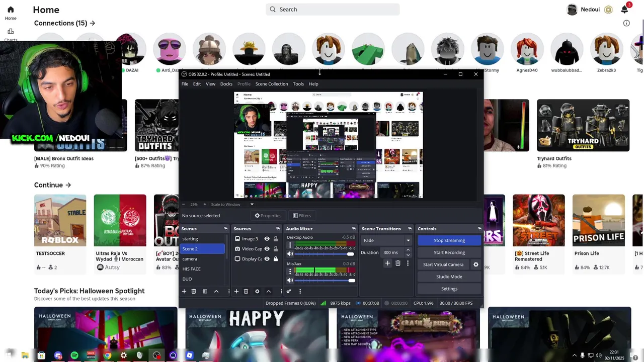Open Scale to Window dropdown arrow
Viewport: 644px width, 362px height.
click(x=252, y=204)
